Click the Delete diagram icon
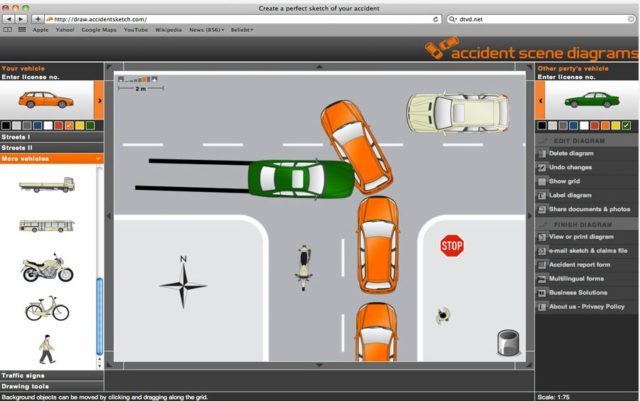Viewport: 640px width, 401px height. coord(542,154)
